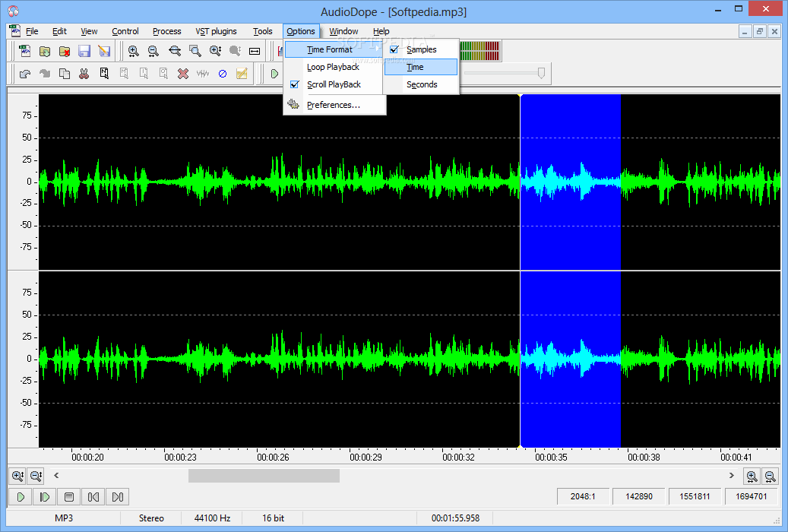
Task: Restore the inner Softpedia.mp3 document window
Action: (x=759, y=31)
